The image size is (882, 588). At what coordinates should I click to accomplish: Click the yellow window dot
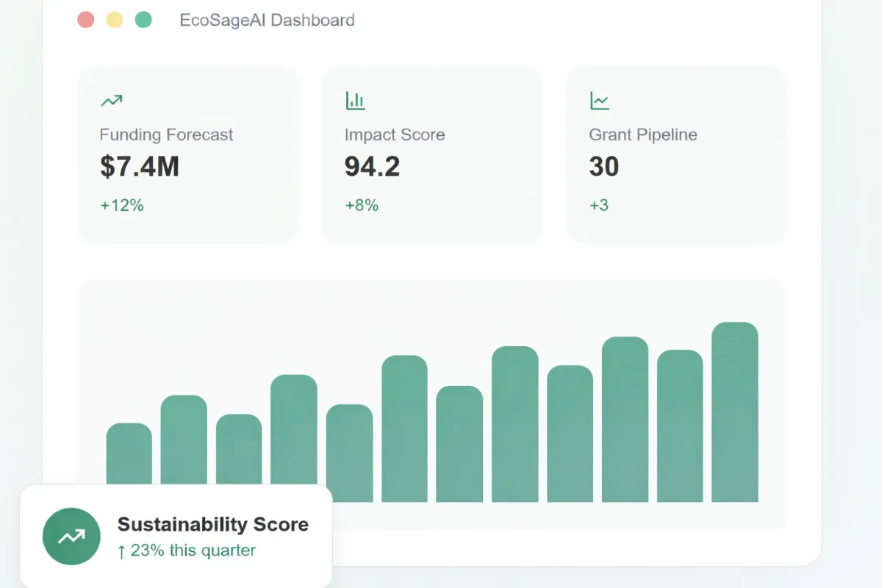(115, 20)
